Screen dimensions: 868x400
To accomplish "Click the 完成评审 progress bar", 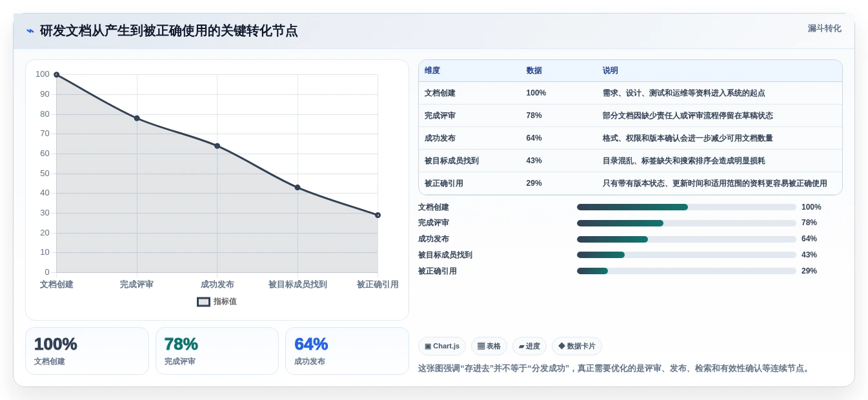I will coord(687,223).
